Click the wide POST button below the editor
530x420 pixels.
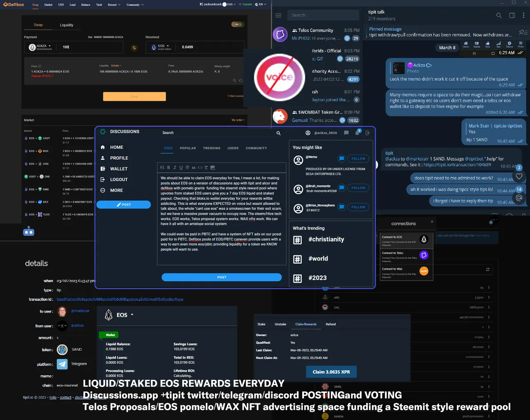[x=222, y=278]
